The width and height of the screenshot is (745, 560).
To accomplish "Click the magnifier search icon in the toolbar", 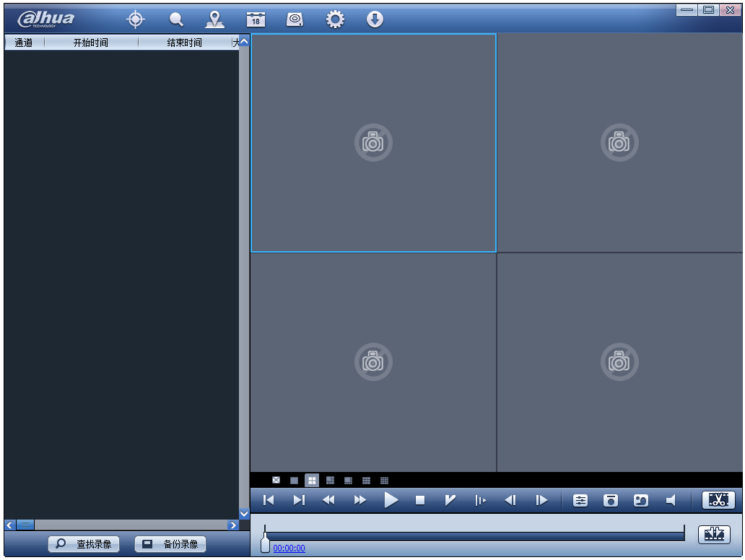I will (175, 19).
